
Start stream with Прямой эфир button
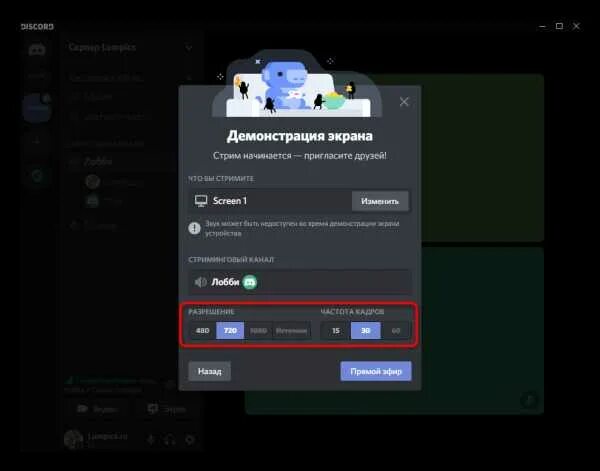click(376, 371)
